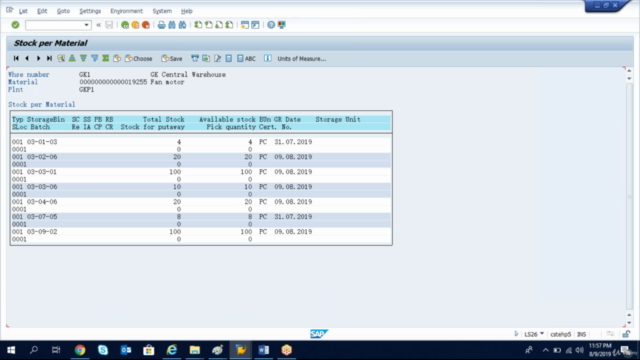Click the red Cancel icon
Viewport: 640px width, 360px height.
pyautogui.click(x=146, y=25)
